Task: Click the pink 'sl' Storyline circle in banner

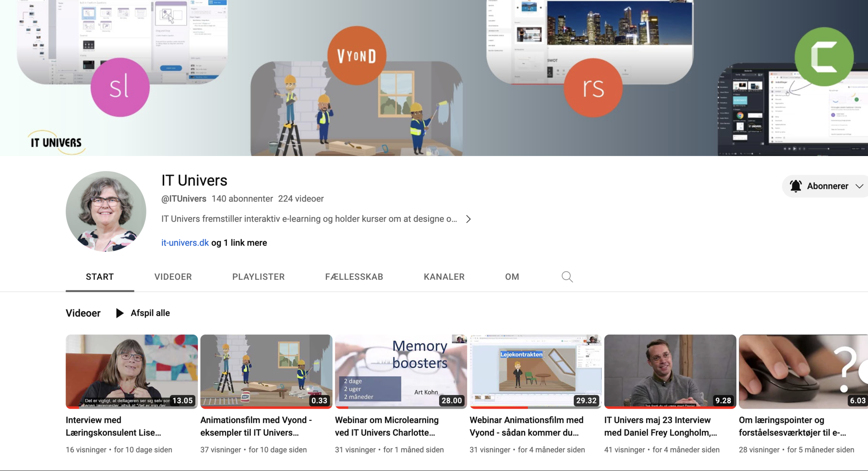Action: point(120,87)
